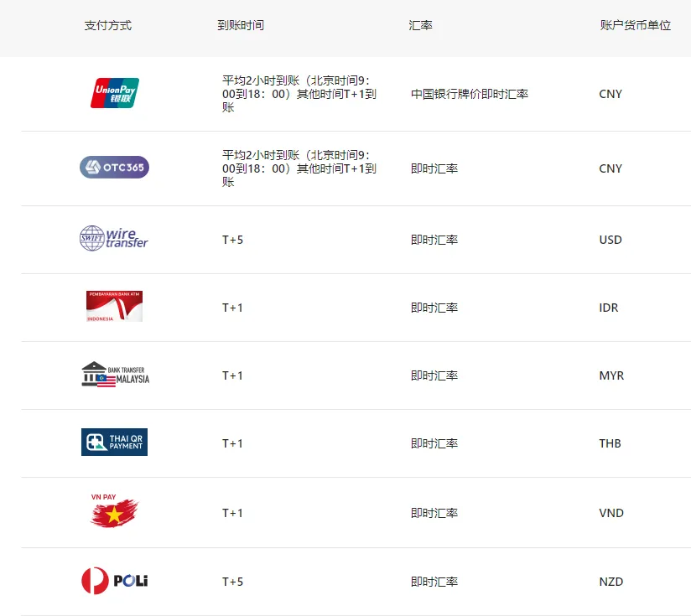Click the Thai QR Payment logo

tap(115, 442)
